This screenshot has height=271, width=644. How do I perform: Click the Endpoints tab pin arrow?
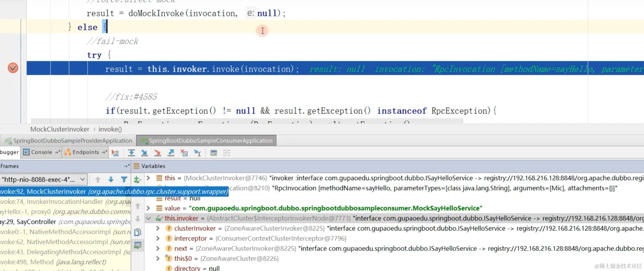click(104, 152)
